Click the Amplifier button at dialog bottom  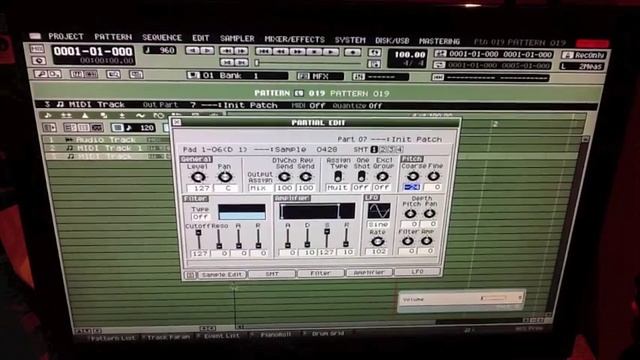coord(369,272)
